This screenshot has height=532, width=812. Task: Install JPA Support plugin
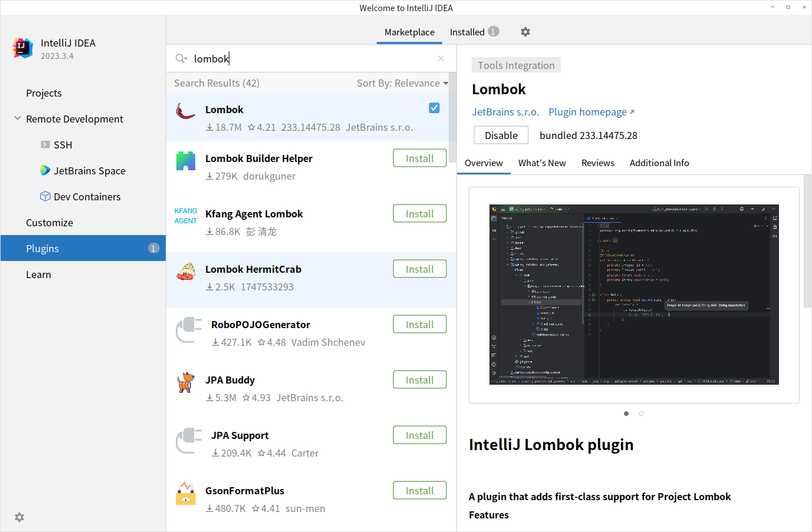point(420,435)
